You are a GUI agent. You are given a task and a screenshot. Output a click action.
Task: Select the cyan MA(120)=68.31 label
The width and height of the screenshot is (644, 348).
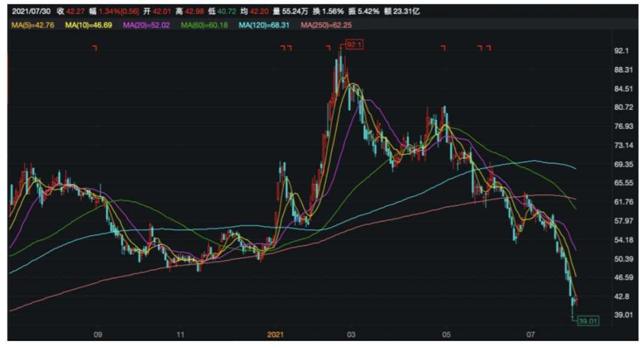point(267,25)
